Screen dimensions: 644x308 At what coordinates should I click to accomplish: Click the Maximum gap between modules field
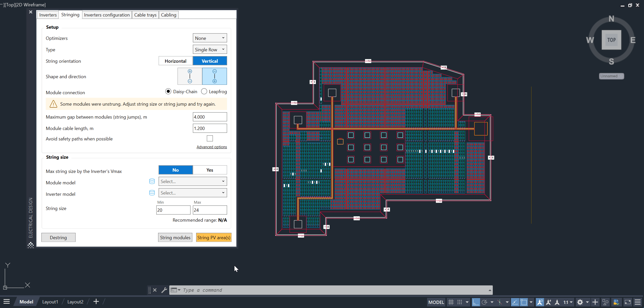tap(210, 117)
